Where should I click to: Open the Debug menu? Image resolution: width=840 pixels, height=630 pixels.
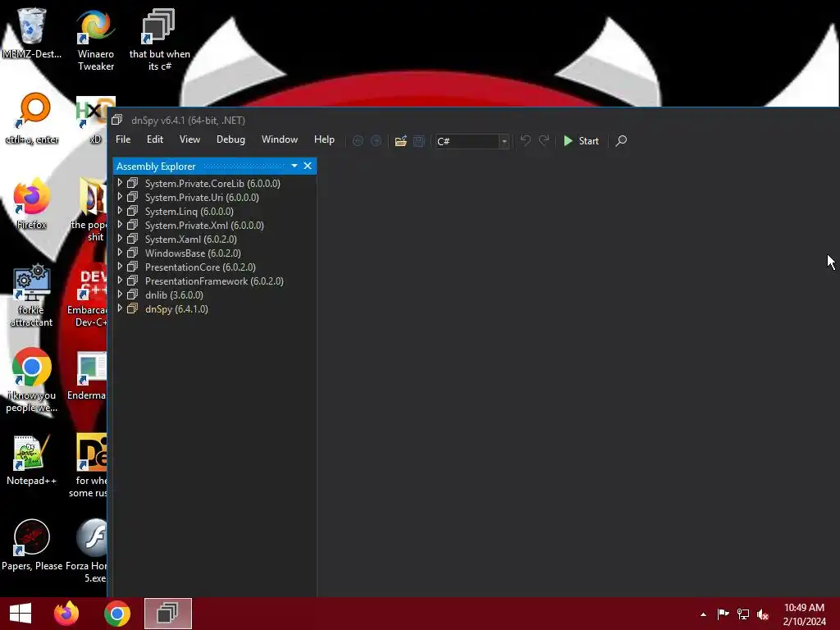231,139
